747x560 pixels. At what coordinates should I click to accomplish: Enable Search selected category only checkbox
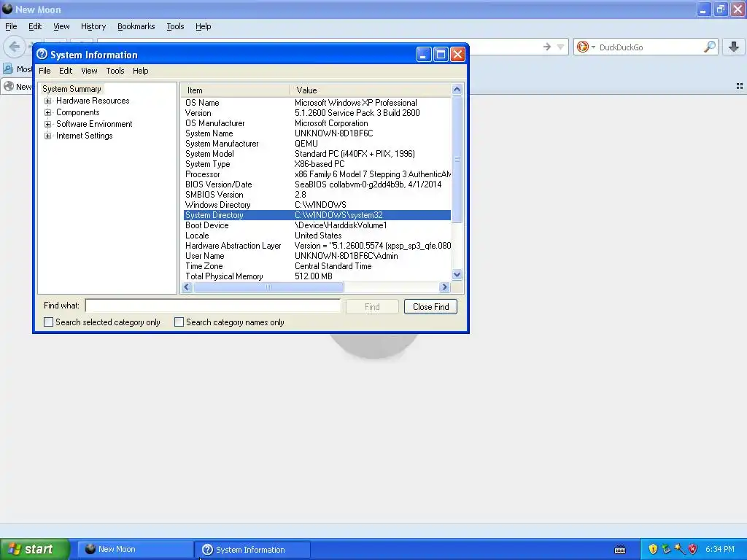pos(49,322)
